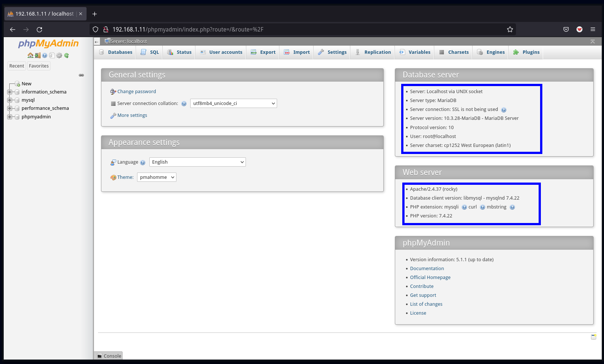Click Get support link
This screenshot has height=364, width=604.
pos(423,295)
